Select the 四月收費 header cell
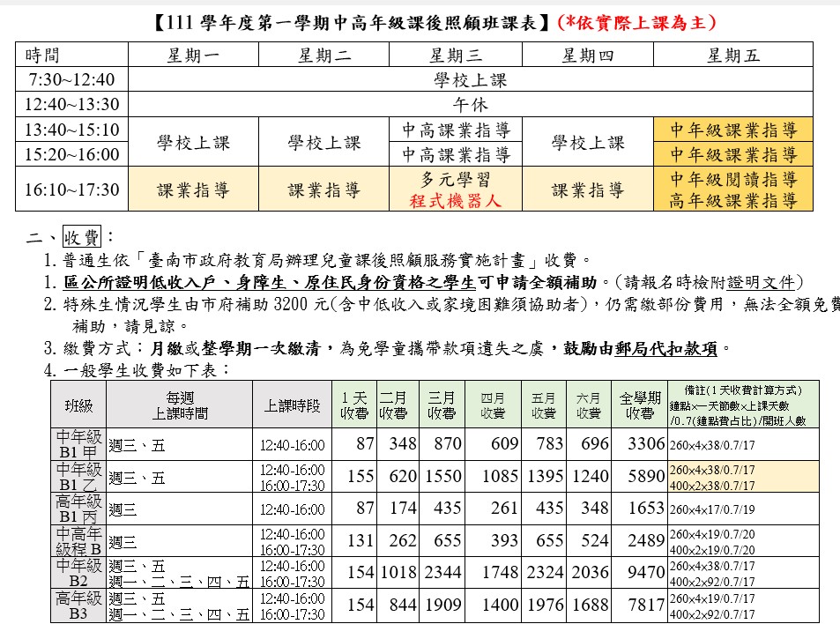Screen dimensions: 840x624 [x=493, y=405]
